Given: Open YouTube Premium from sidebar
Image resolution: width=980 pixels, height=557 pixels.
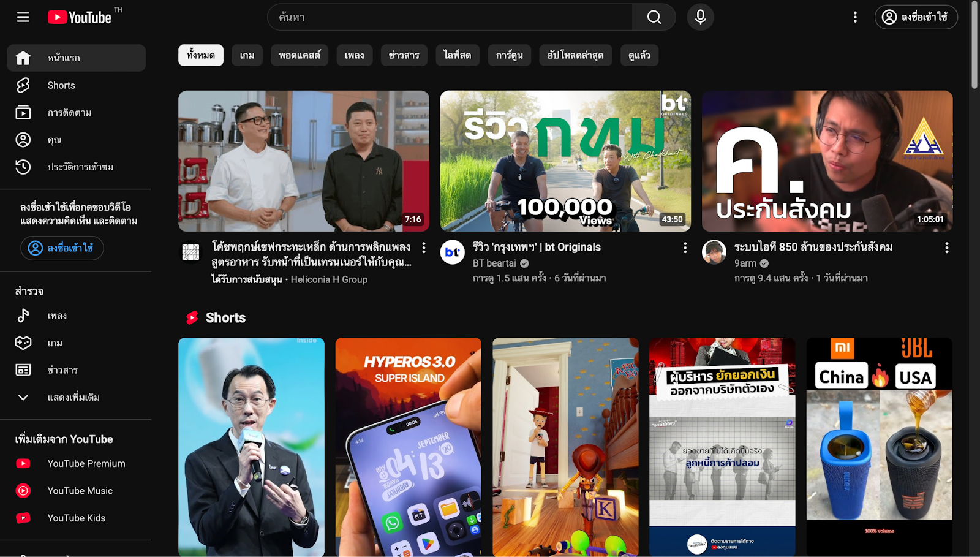Looking at the screenshot, I should pyautogui.click(x=86, y=463).
